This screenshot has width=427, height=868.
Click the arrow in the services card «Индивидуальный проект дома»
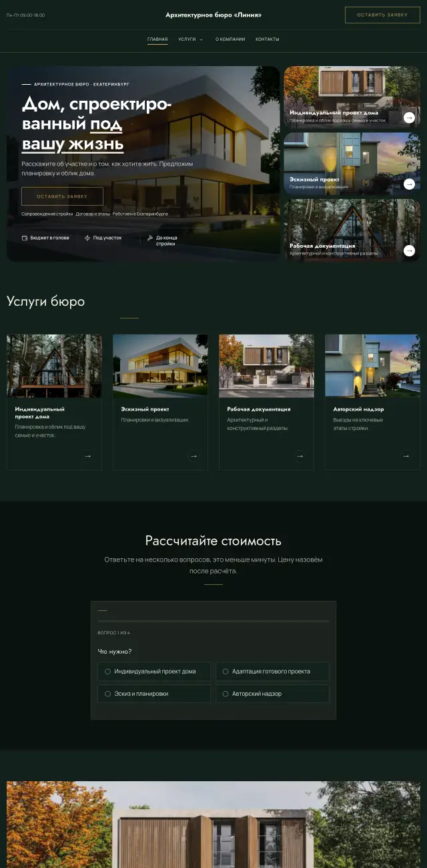point(87,456)
